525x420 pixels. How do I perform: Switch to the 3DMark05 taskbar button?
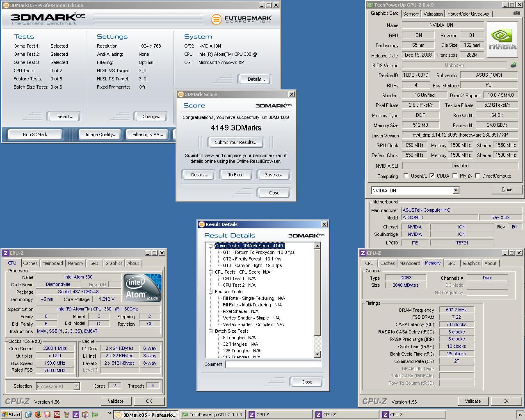pos(146,415)
